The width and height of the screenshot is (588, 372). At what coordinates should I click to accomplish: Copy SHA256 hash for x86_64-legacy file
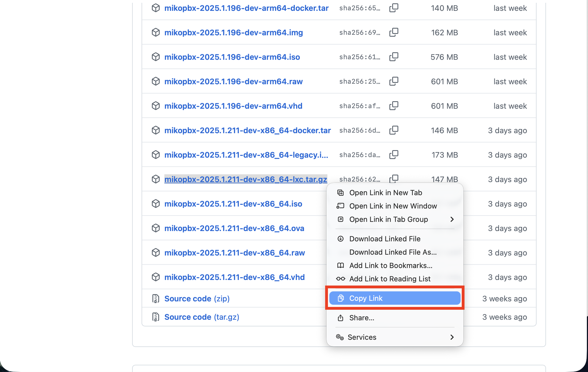pos(394,155)
